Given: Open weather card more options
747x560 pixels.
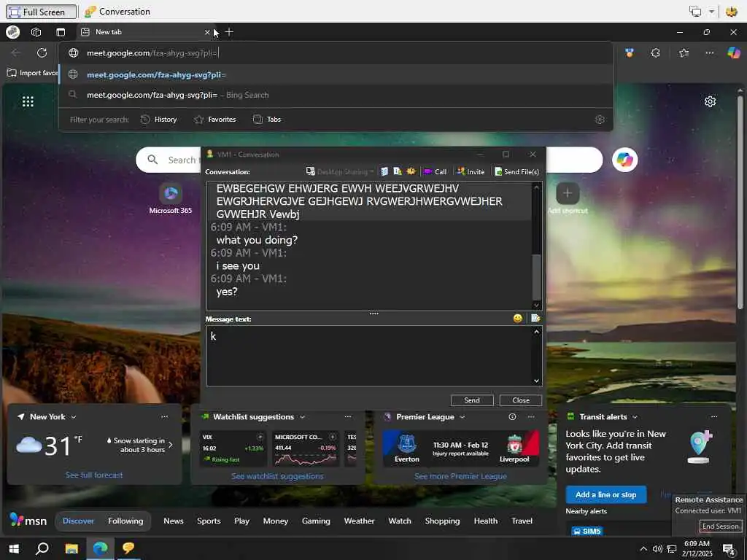Looking at the screenshot, I should tap(164, 416).
